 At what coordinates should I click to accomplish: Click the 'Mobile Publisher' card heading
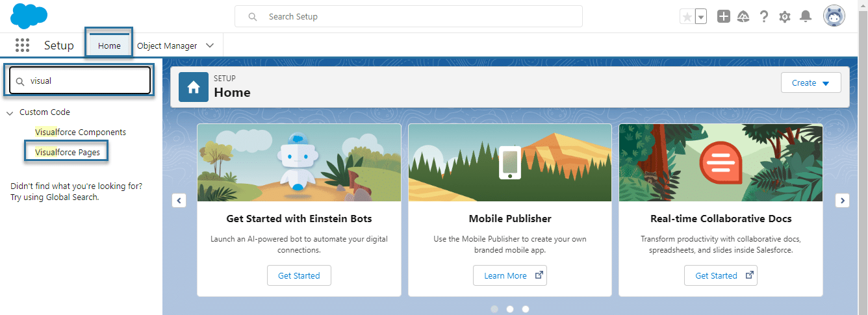(x=510, y=219)
